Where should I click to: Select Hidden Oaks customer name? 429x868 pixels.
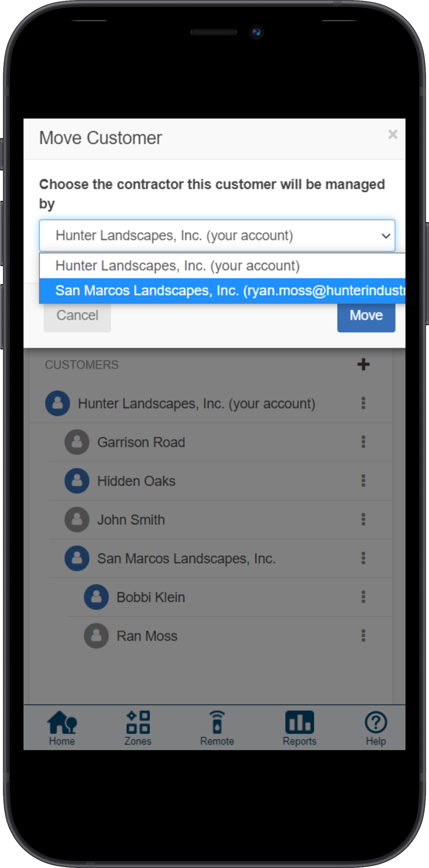[136, 481]
